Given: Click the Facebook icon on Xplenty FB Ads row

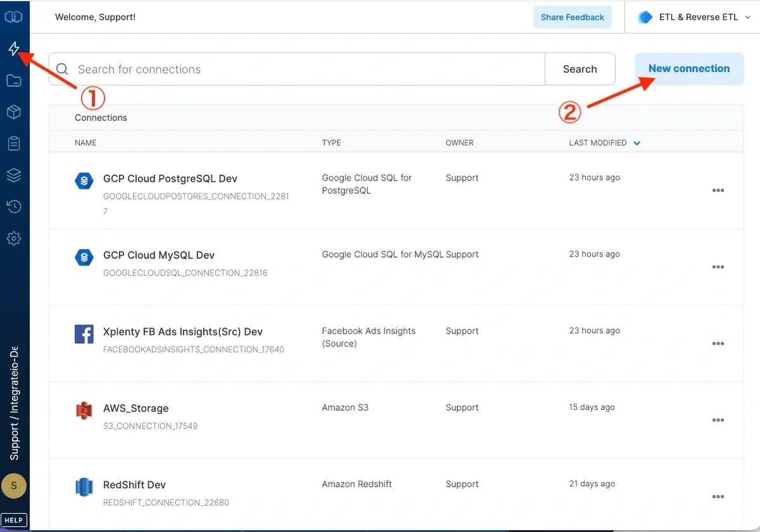Looking at the screenshot, I should coord(84,334).
